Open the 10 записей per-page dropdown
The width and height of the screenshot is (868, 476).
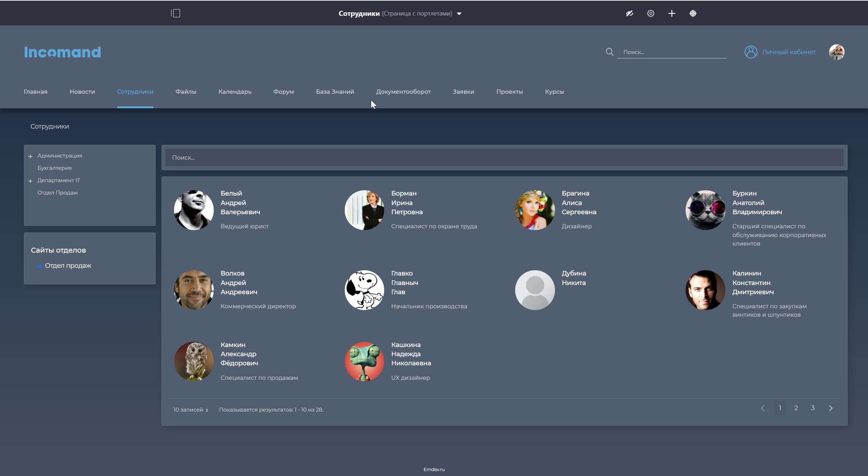point(191,410)
